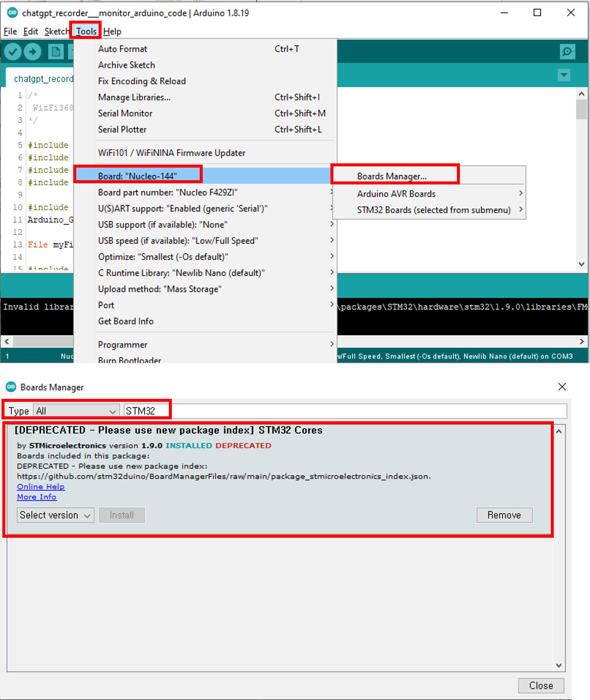590x700 pixels.
Task: Click the tab menu dropdown arrow
Action: pyautogui.click(x=564, y=75)
